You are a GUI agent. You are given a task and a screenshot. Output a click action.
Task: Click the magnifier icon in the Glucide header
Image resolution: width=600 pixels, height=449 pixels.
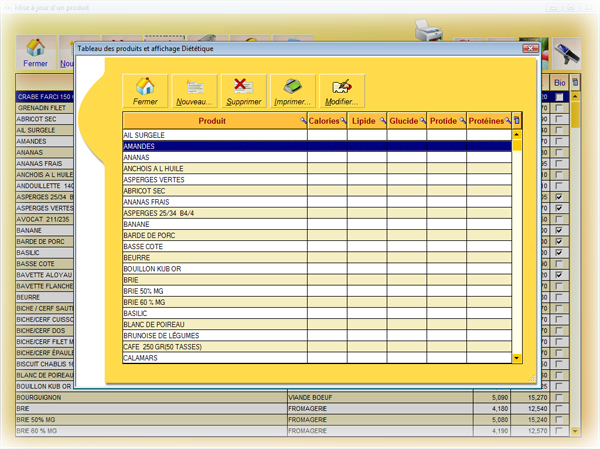point(423,121)
